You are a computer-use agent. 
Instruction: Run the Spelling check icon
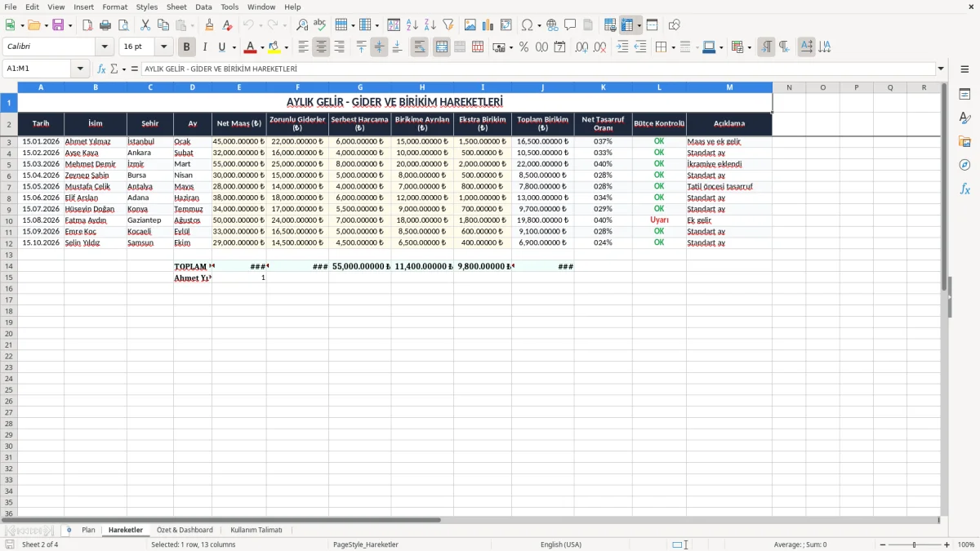[x=319, y=25]
